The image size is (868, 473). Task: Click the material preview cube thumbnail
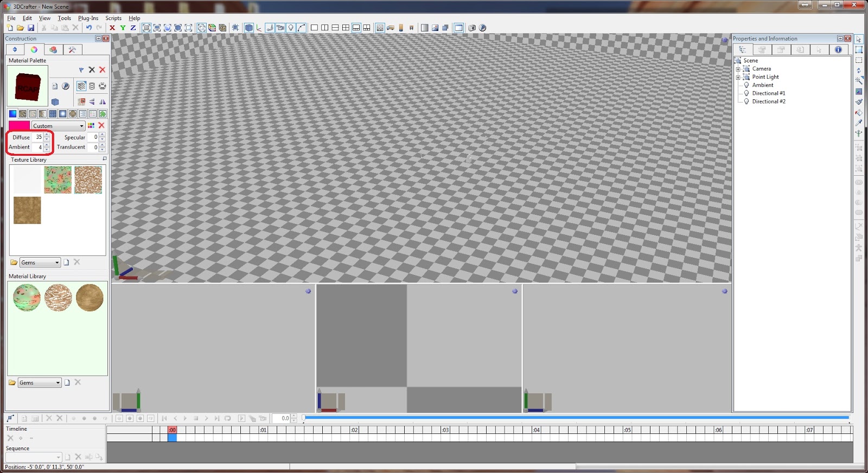tap(28, 86)
